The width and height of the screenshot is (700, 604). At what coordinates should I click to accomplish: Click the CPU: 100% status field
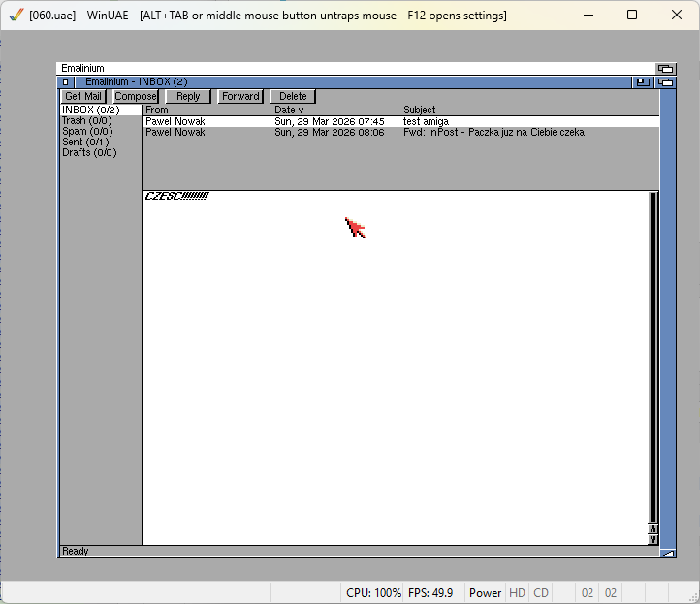373,593
